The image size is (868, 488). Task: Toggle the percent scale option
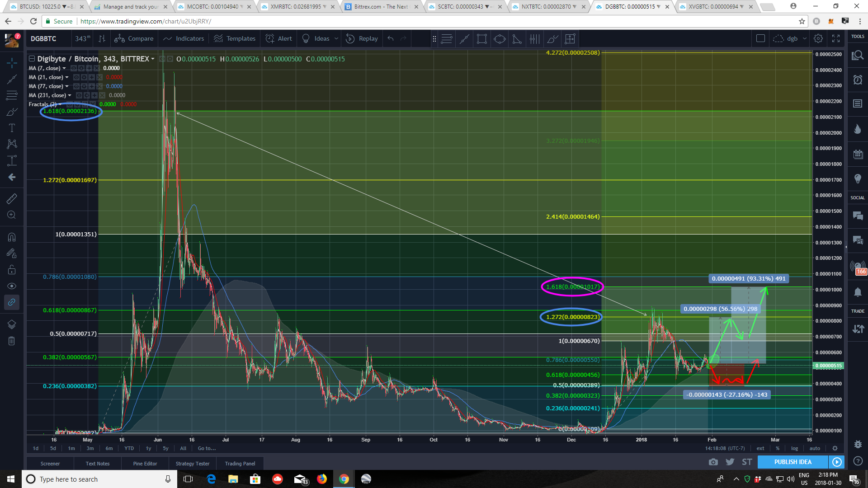(778, 449)
